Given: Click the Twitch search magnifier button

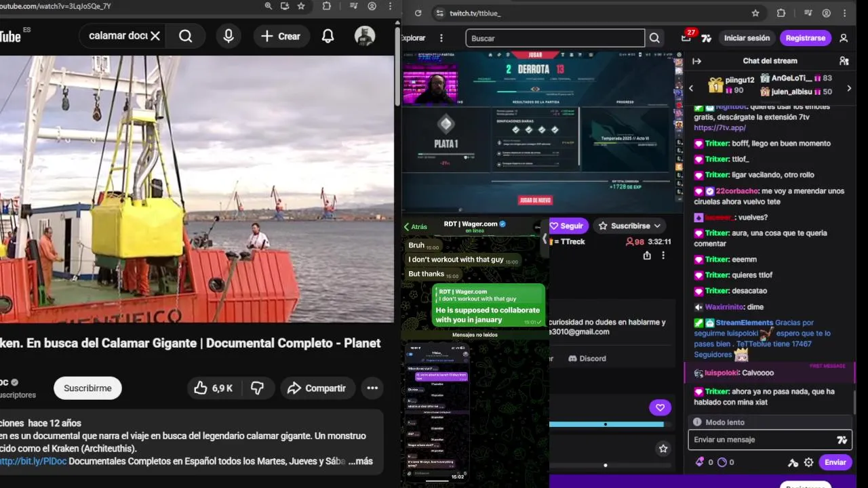Looking at the screenshot, I should 654,38.
